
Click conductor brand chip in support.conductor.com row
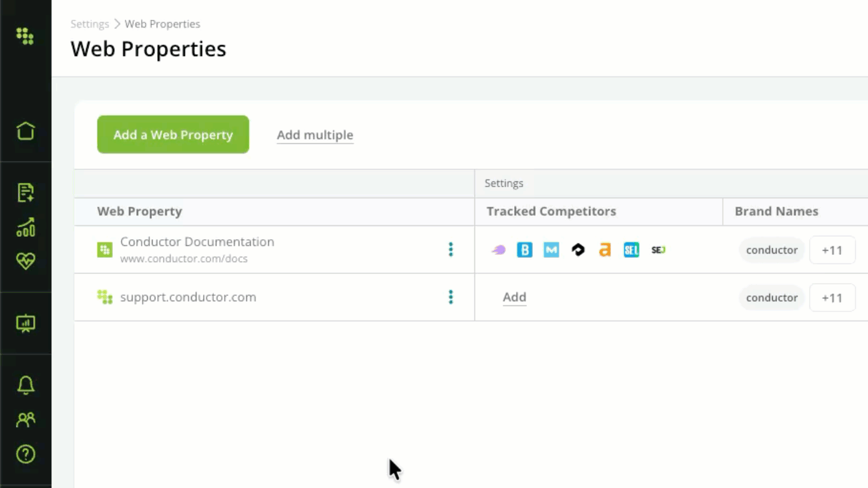click(772, 298)
